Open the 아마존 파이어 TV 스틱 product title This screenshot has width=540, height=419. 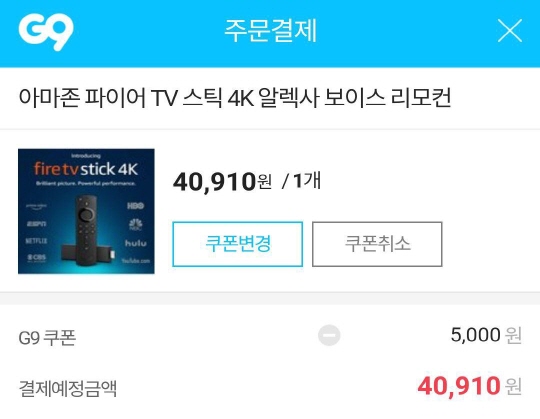pos(235,98)
